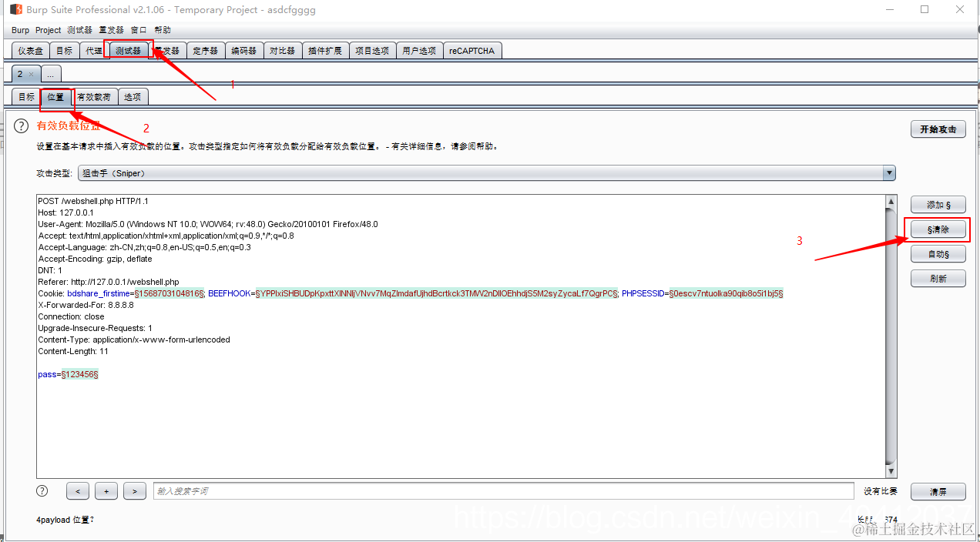
Task: Switch to the main 目标 tool tab
Action: pyautogui.click(x=65, y=51)
